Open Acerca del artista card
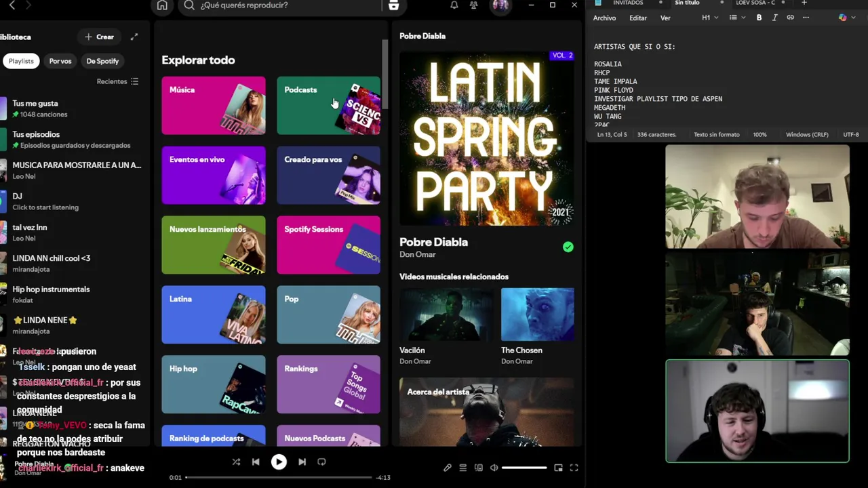 click(486, 412)
